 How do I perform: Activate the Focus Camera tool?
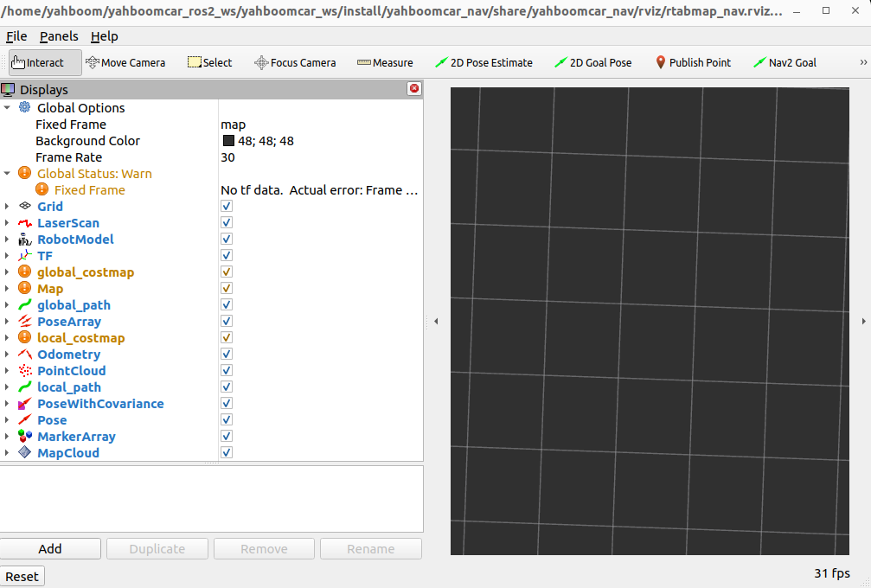pos(294,62)
